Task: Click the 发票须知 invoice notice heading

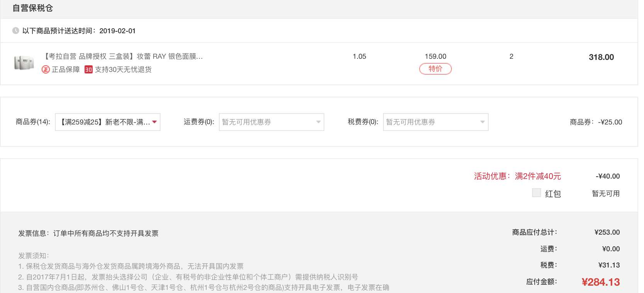Action: [34, 256]
